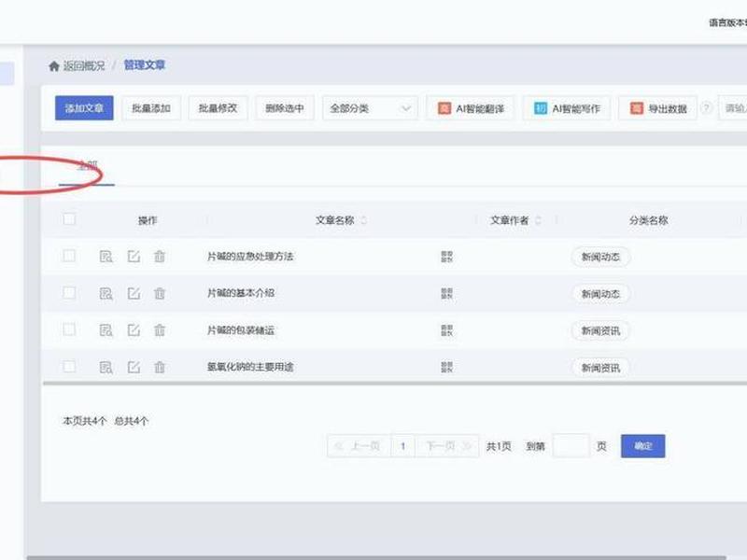This screenshot has height=560, width=747.
Task: Delete the article 片碱的包装储运
Action: point(160,330)
